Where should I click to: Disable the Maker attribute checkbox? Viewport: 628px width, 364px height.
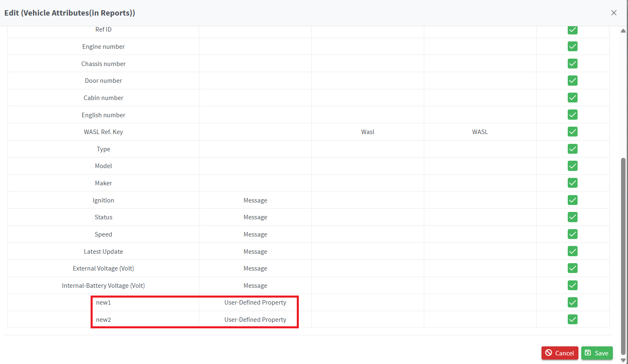(x=572, y=183)
